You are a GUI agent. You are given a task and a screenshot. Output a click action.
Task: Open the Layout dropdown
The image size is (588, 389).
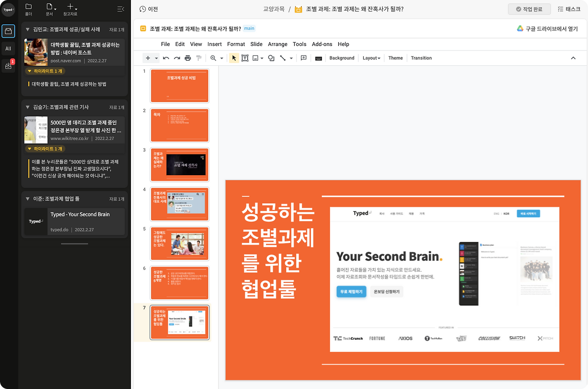click(372, 58)
